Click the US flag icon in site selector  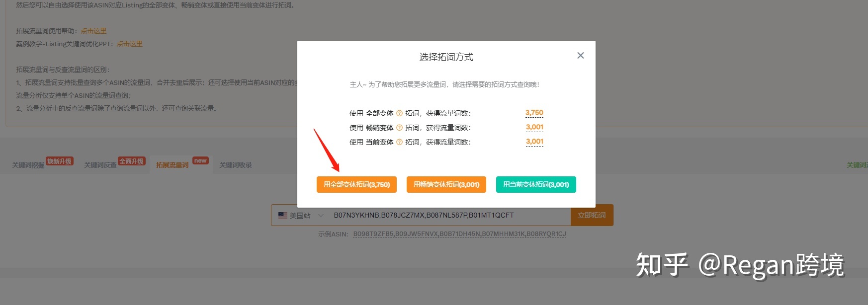[x=283, y=216]
